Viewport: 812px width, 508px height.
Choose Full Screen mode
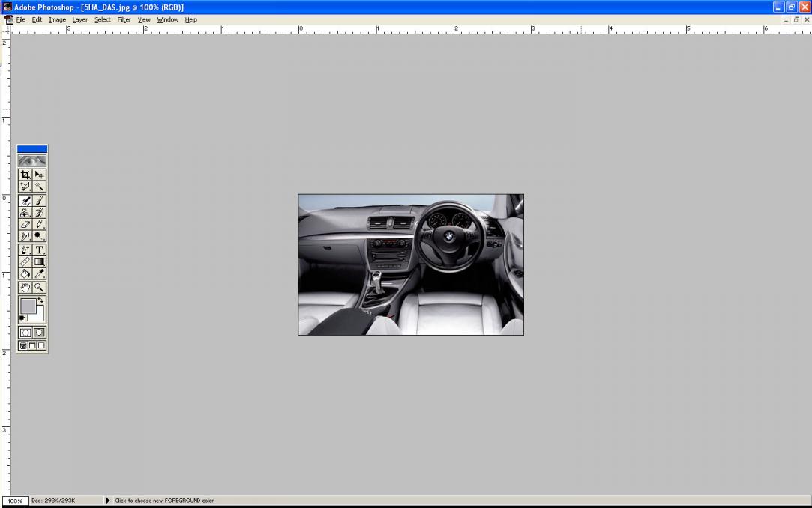tap(41, 345)
